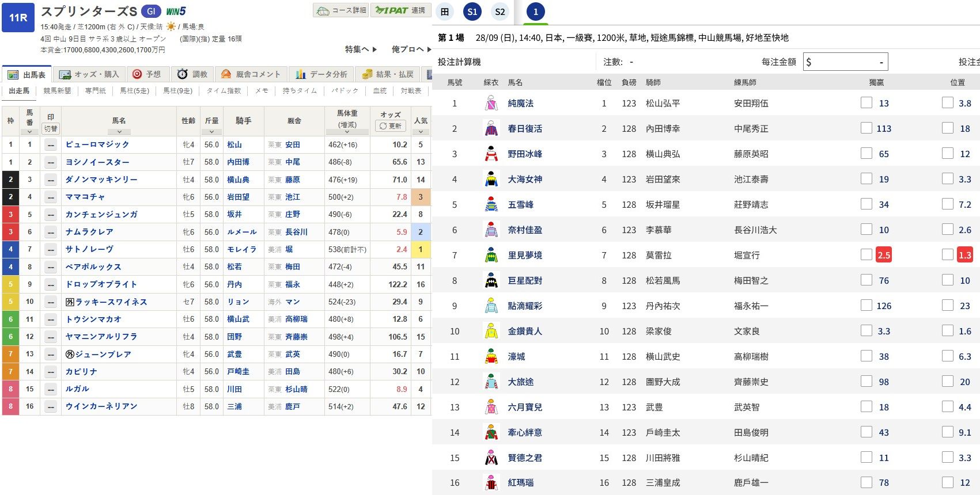The image size is (980, 495).
Task: Switch to the 予想 target-icon tab
Action: 147,74
